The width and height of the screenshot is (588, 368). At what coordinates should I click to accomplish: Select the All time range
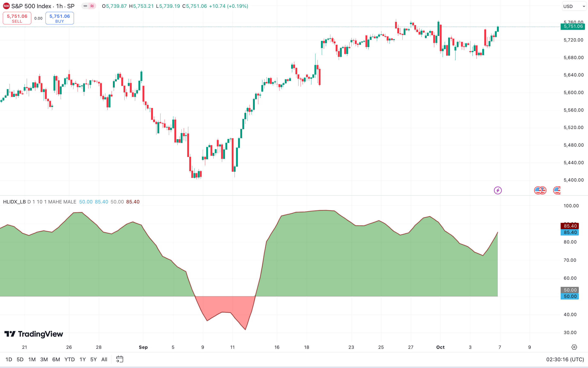pyautogui.click(x=104, y=359)
